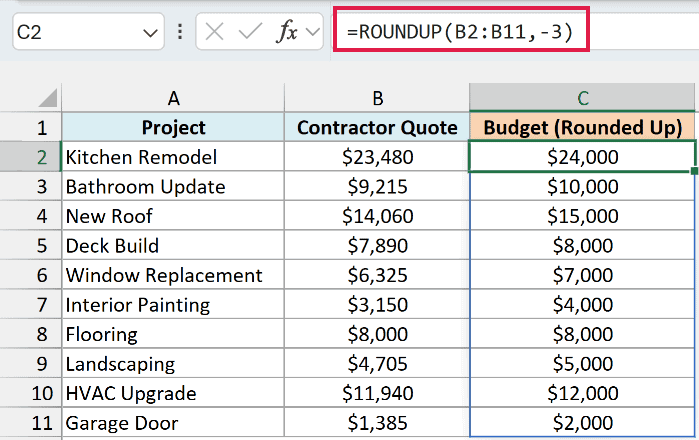
Task: Click the Enter checkmark formula icon
Action: click(250, 32)
